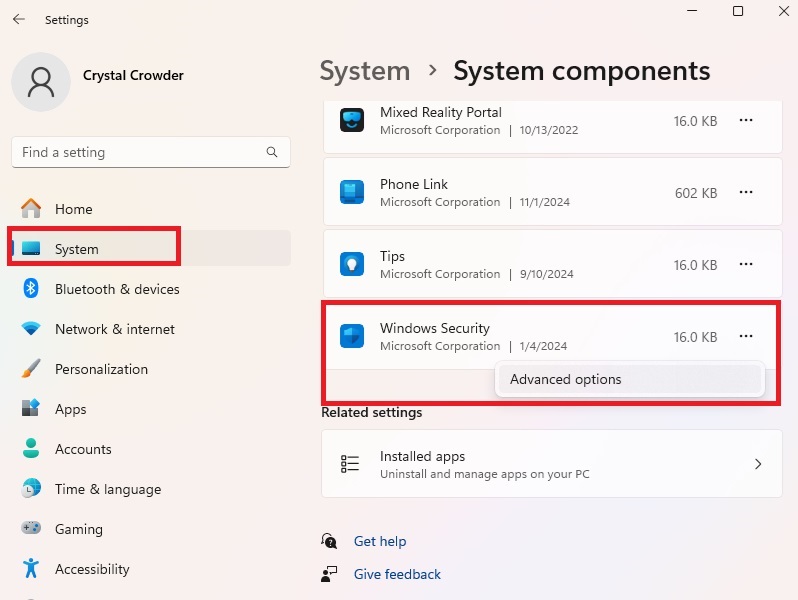
Task: Select System in the sidebar
Action: click(x=151, y=248)
